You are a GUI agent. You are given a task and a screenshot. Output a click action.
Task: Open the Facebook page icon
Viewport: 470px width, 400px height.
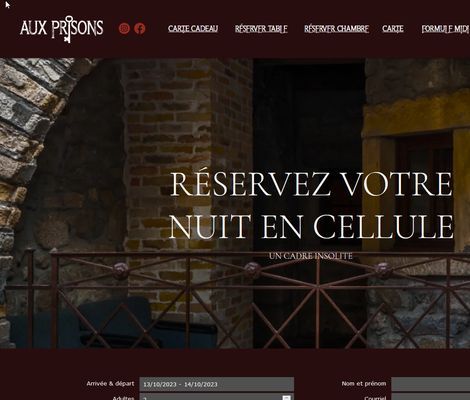pyautogui.click(x=140, y=29)
